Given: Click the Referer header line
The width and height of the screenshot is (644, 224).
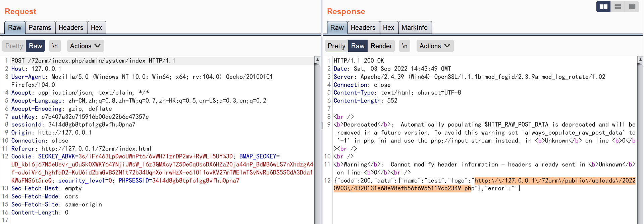Looking at the screenshot, I should (x=82, y=149).
